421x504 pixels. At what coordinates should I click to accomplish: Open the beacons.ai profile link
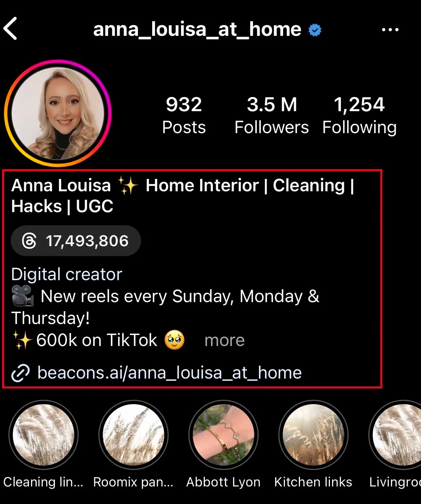click(x=169, y=373)
